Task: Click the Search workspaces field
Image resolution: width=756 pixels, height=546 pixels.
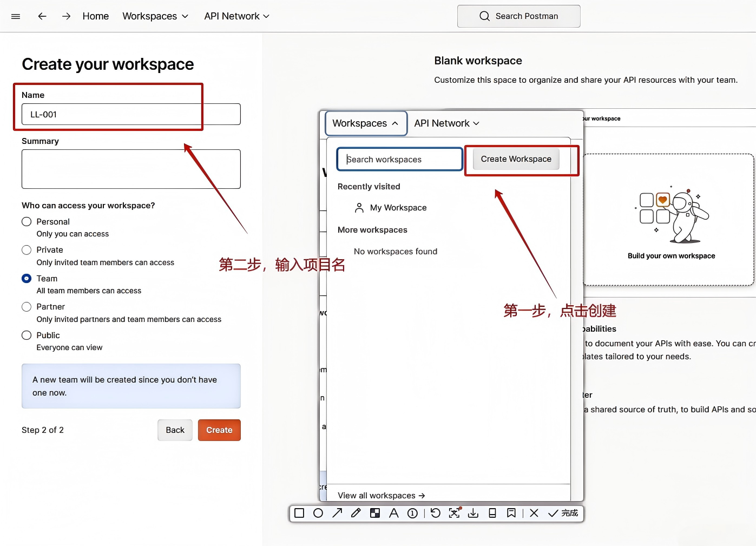Action: pyautogui.click(x=400, y=159)
